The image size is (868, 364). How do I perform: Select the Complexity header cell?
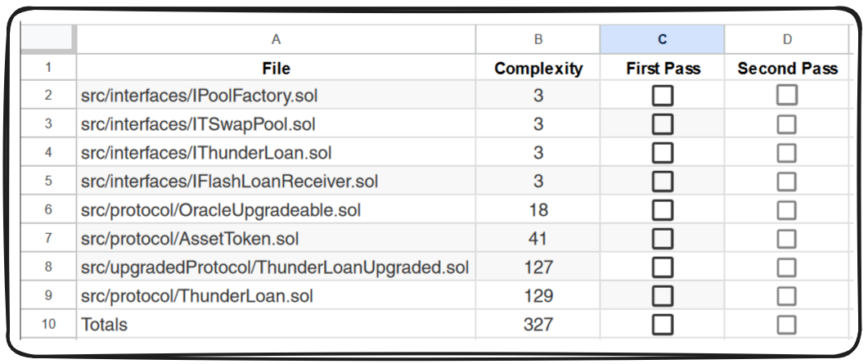coord(537,69)
